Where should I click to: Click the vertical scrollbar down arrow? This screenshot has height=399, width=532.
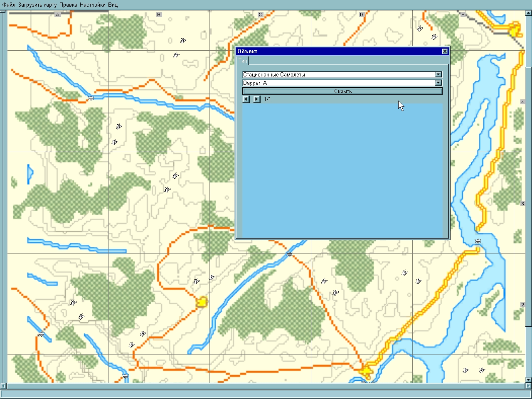click(529, 379)
